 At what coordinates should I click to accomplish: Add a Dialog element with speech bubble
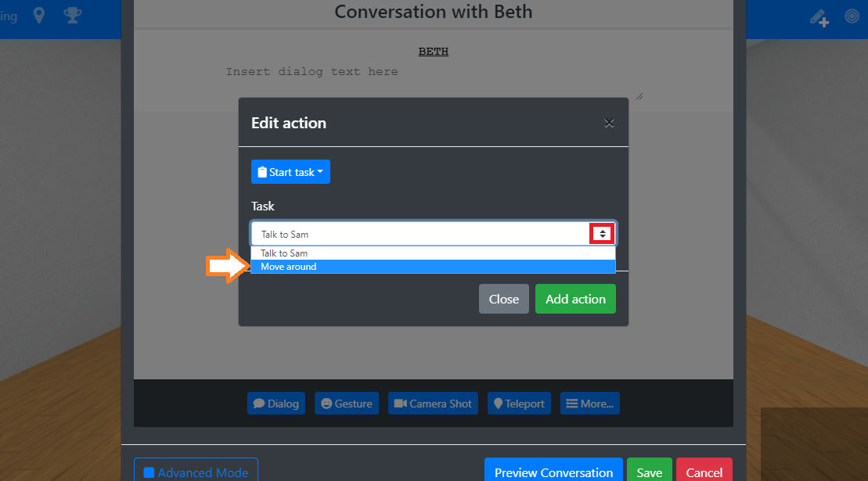(276, 404)
